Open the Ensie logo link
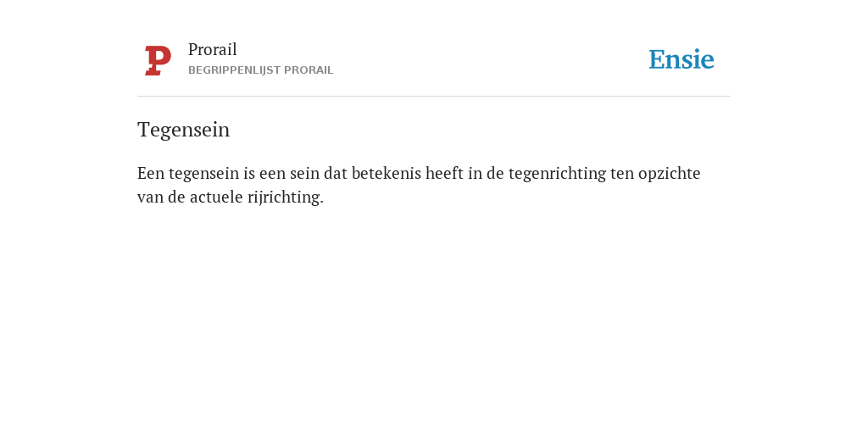This screenshot has height=434, width=868. [x=682, y=59]
